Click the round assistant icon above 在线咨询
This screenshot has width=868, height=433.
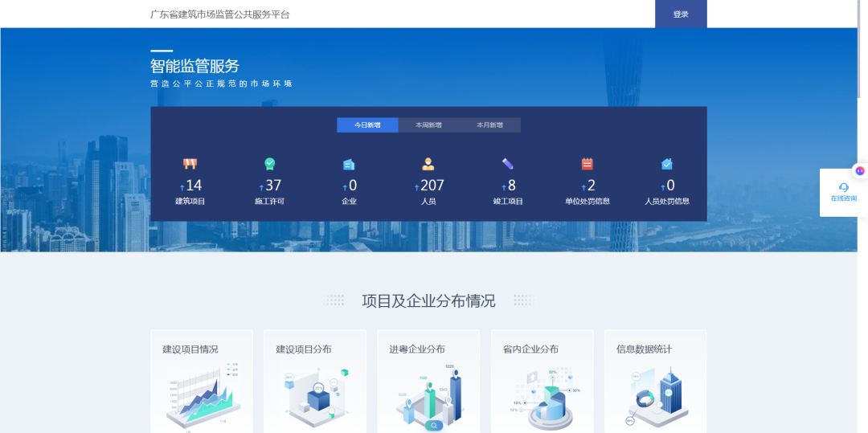(860, 171)
